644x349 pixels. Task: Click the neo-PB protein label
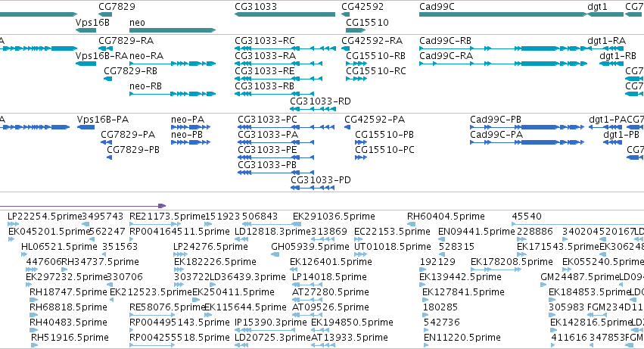(187, 135)
